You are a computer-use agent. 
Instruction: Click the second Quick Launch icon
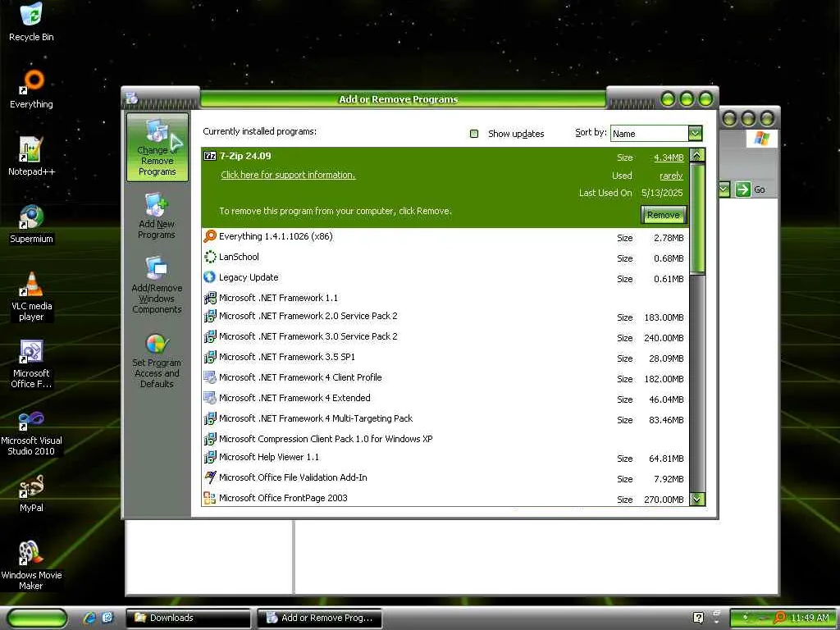pyautogui.click(x=107, y=618)
